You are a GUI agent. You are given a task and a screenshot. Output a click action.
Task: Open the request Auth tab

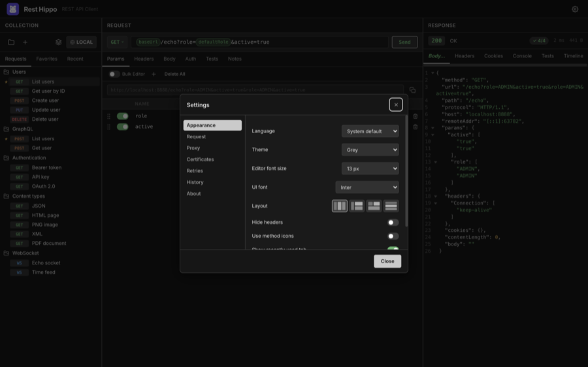(x=191, y=59)
